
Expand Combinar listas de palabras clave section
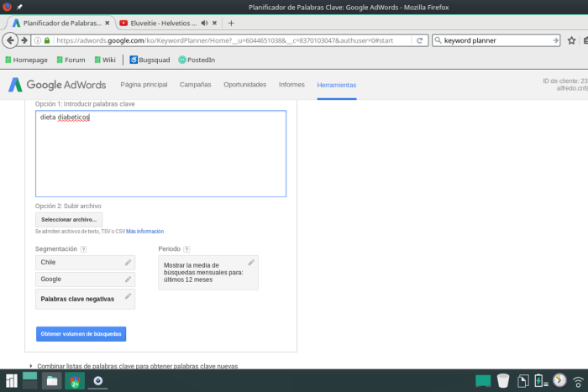[x=137, y=366]
